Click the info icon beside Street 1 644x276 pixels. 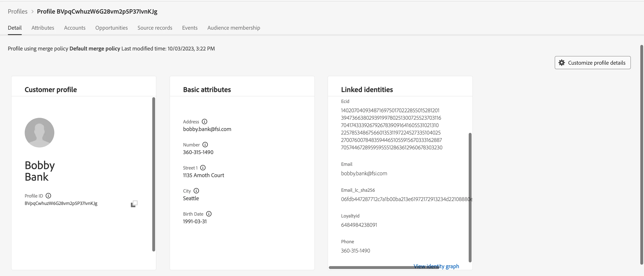(x=203, y=168)
